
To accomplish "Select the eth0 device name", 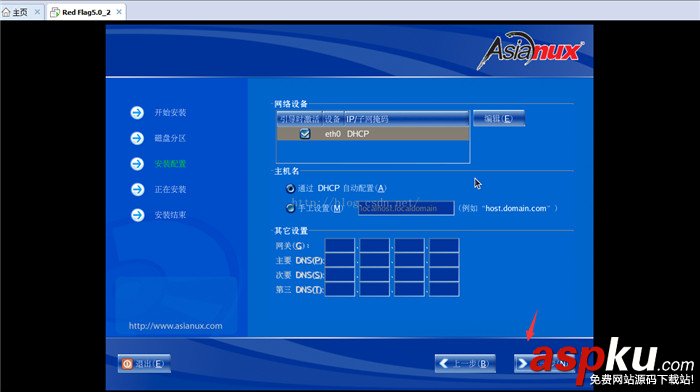I will [333, 133].
